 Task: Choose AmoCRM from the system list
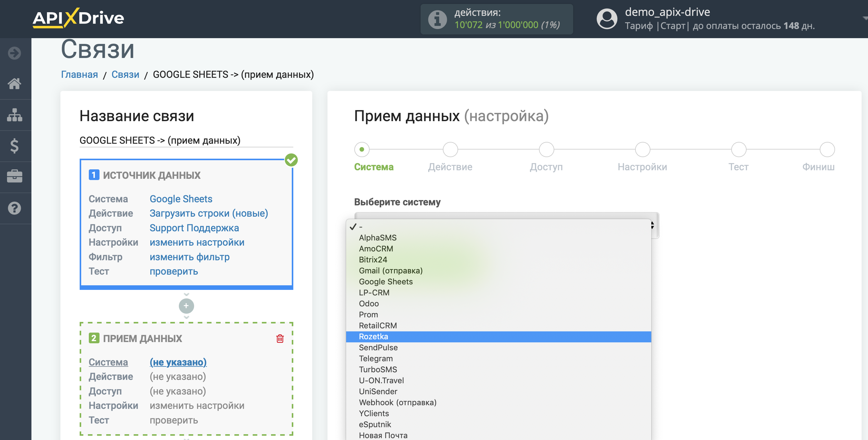coord(498,249)
